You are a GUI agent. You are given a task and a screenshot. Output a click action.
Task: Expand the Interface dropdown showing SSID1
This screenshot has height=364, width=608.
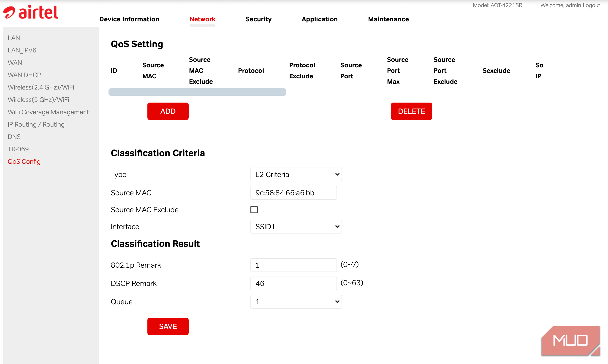296,226
